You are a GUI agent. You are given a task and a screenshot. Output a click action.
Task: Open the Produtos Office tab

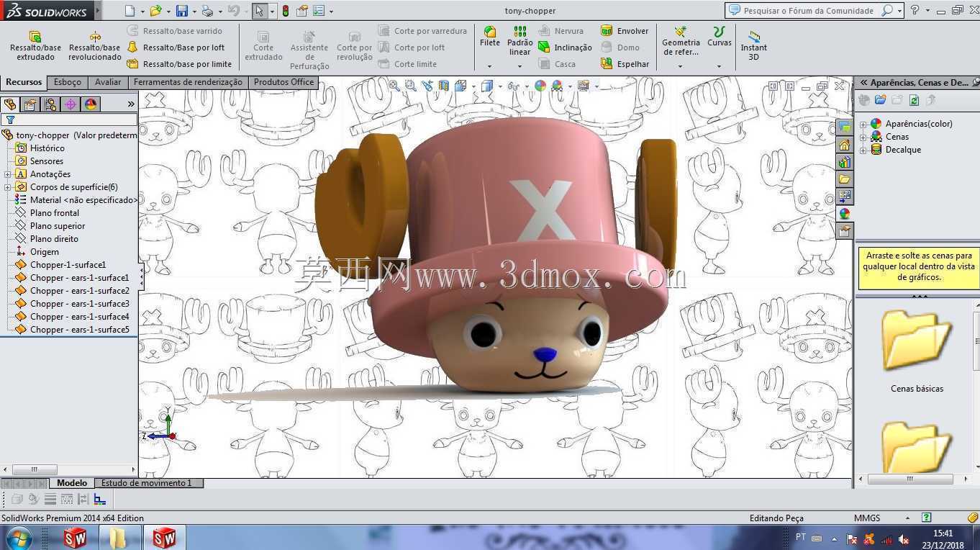coord(283,82)
